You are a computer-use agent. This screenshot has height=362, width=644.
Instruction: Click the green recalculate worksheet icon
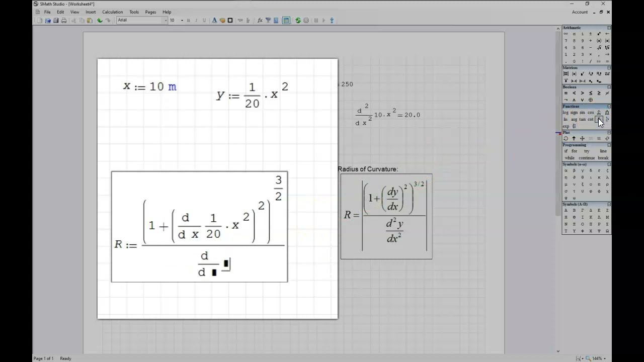pos(298,20)
